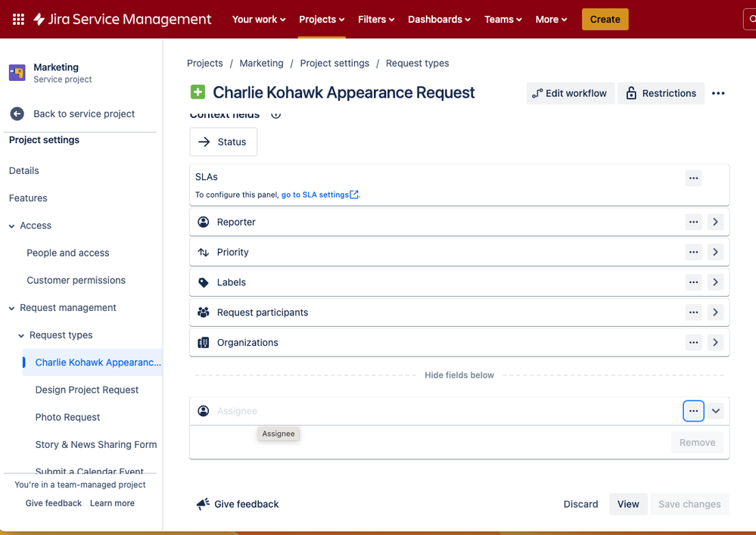The height and width of the screenshot is (535, 756).
Task: Click the Request participants group icon
Action: click(x=204, y=313)
